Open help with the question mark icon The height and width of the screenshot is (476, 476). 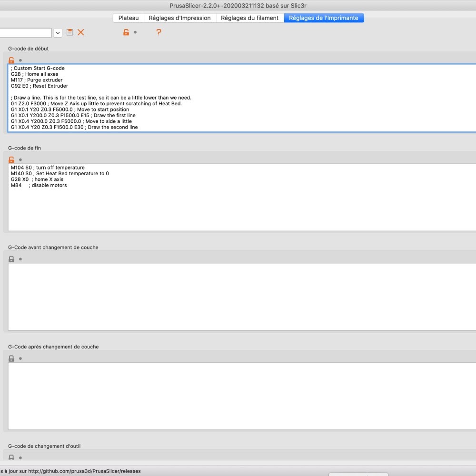(x=159, y=32)
